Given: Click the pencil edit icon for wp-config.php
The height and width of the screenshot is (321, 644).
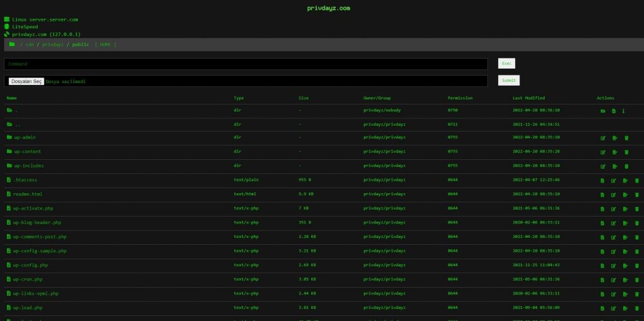Looking at the screenshot, I should pos(614,266).
